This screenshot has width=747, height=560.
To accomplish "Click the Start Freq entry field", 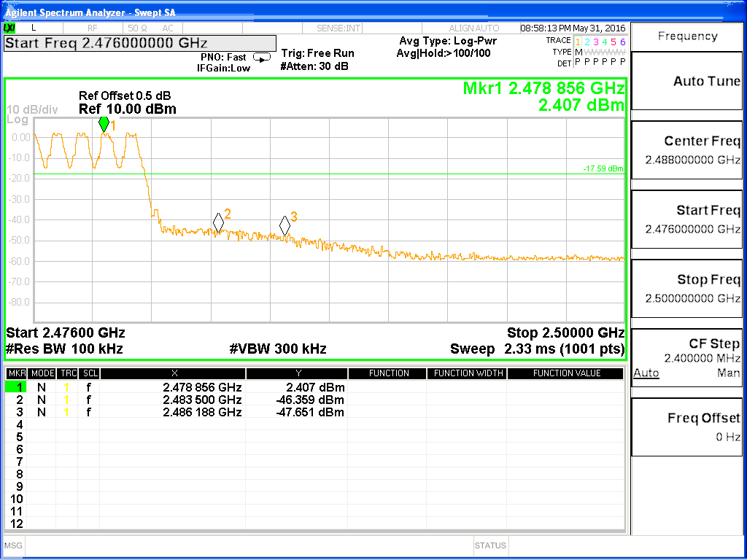I will [x=140, y=43].
